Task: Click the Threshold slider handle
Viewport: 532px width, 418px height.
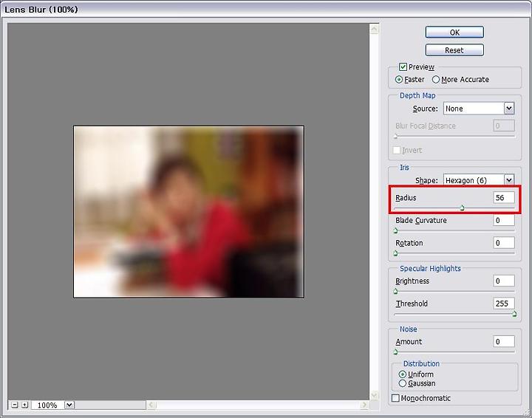Action: point(514,314)
